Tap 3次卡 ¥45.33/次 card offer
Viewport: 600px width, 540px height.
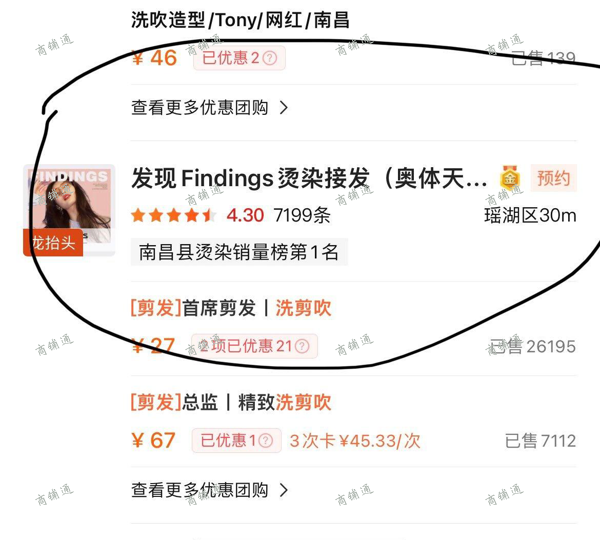point(355,441)
